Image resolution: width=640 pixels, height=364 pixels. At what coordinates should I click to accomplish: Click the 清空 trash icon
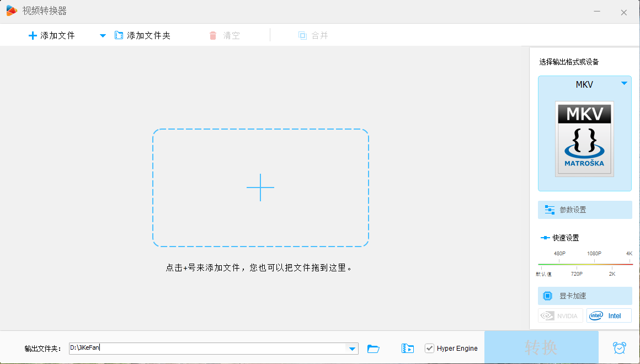tap(213, 36)
